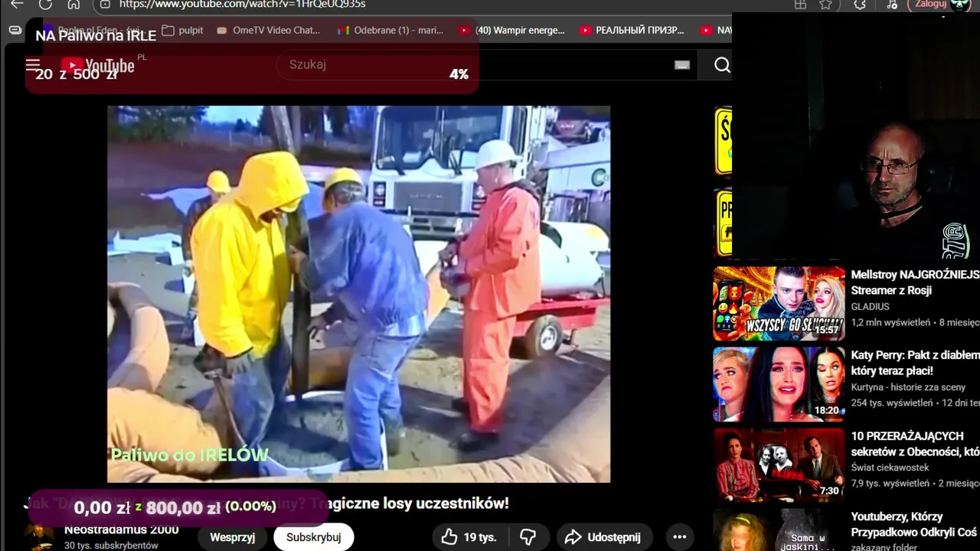Click the Udostępnij share button

click(x=603, y=537)
